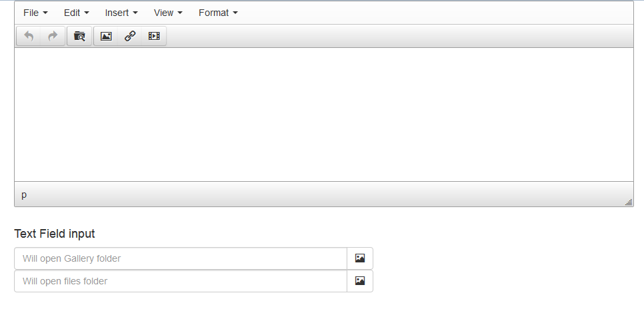The image size is (644, 309).
Task: Expand the Format dropdown caret
Action: coord(235,13)
